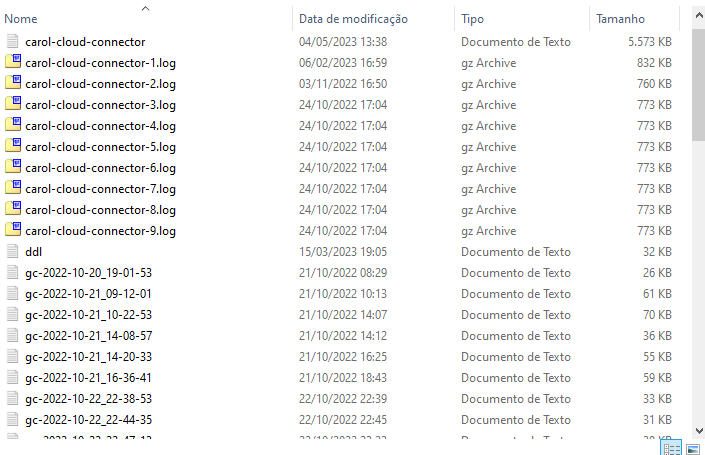Sort by Data de modificação column
The image size is (705, 455).
(x=353, y=19)
